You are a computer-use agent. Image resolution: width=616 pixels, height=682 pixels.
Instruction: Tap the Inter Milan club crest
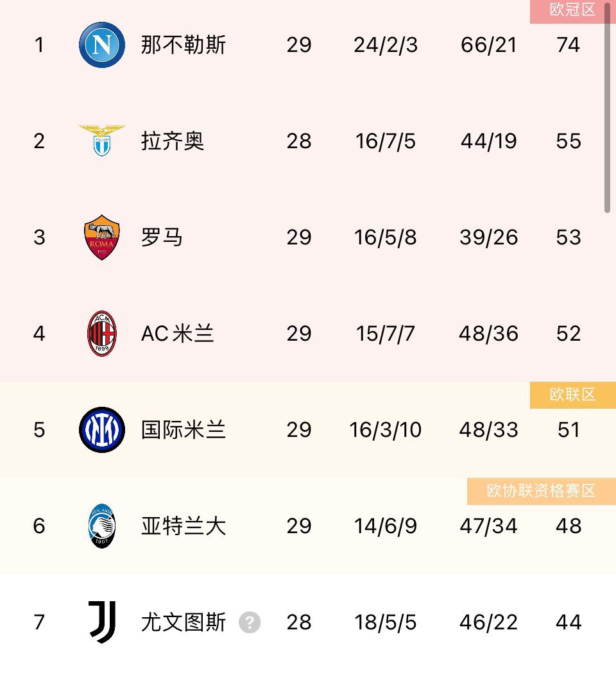coord(102,430)
